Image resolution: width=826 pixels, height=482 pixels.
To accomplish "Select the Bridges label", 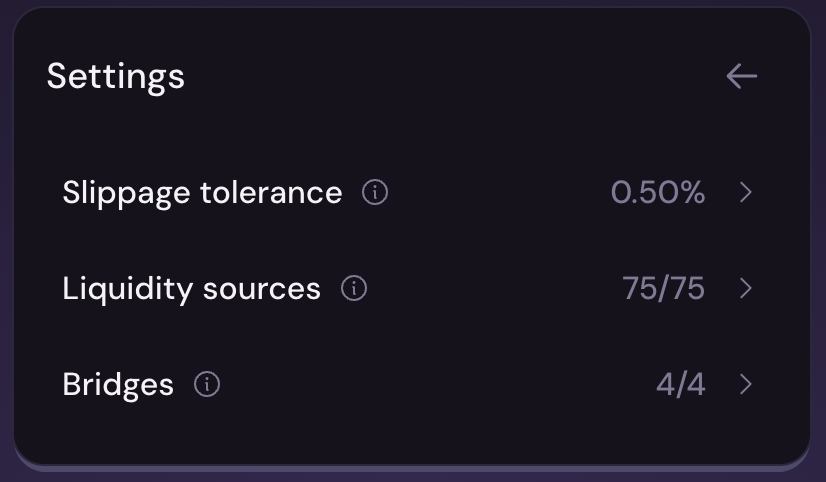I will pos(118,384).
